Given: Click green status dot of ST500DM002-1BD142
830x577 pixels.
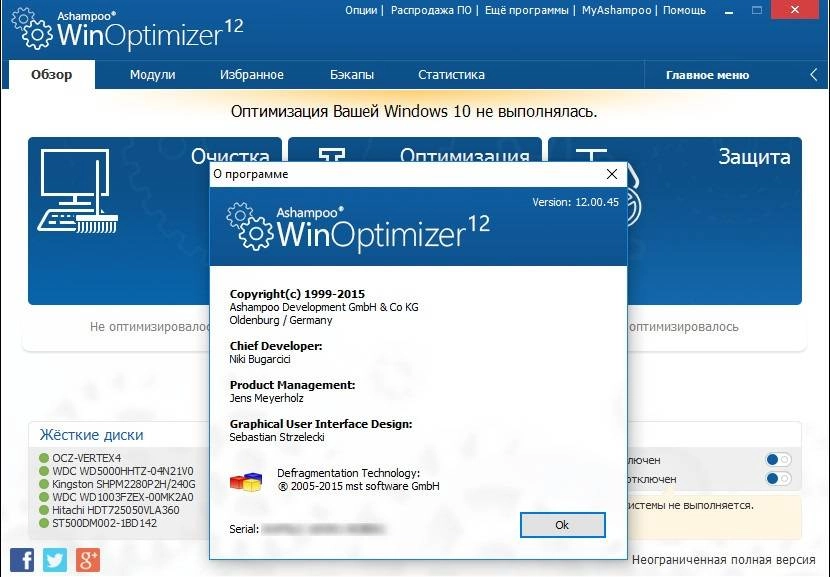Looking at the screenshot, I should (x=44, y=523).
